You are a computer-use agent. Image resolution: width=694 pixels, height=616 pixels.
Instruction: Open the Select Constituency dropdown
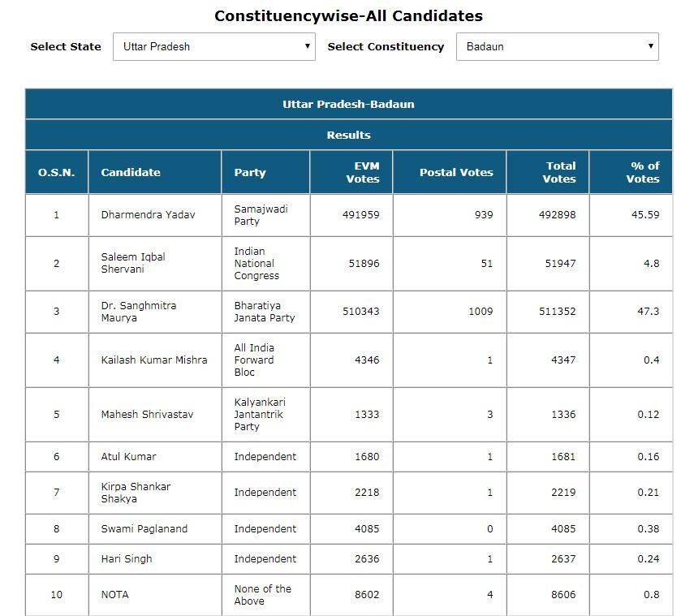point(557,46)
